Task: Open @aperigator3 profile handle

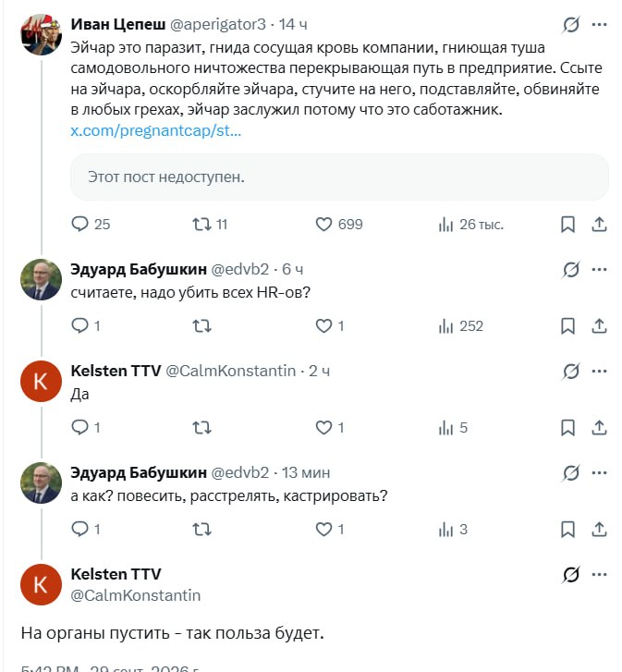Action: point(218,24)
